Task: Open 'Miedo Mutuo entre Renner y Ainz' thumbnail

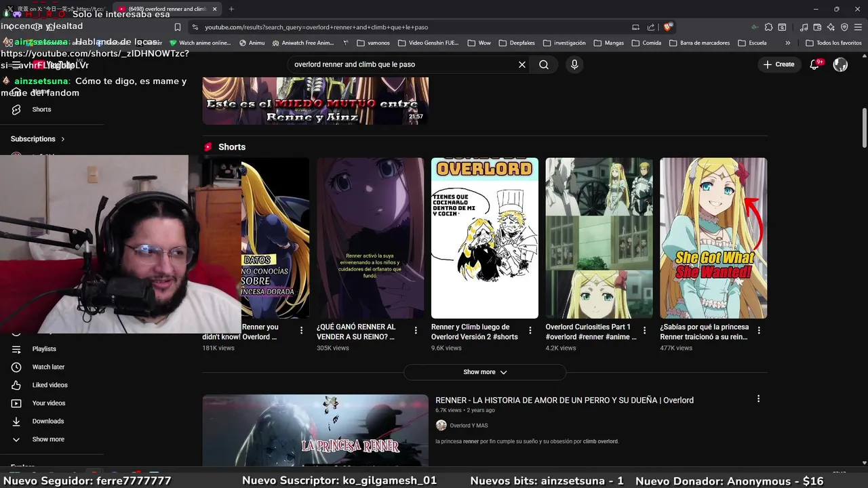Action: [x=315, y=101]
